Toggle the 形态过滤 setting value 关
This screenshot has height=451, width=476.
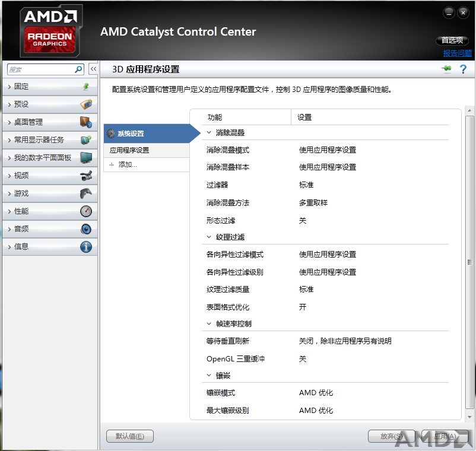click(303, 221)
